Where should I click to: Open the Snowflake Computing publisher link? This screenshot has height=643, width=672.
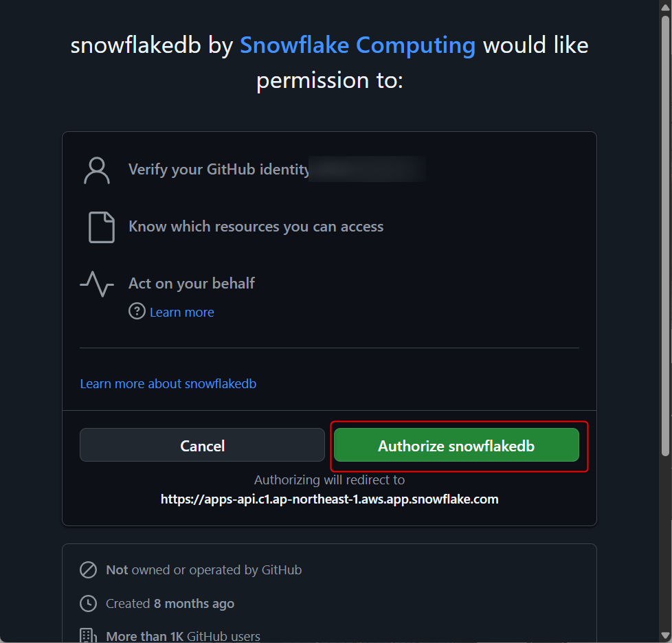[x=357, y=45]
